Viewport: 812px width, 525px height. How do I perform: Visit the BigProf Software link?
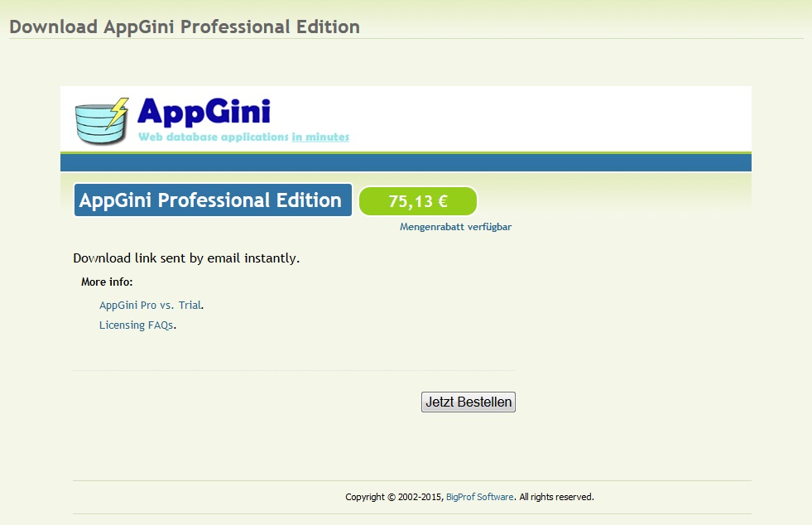[479, 497]
